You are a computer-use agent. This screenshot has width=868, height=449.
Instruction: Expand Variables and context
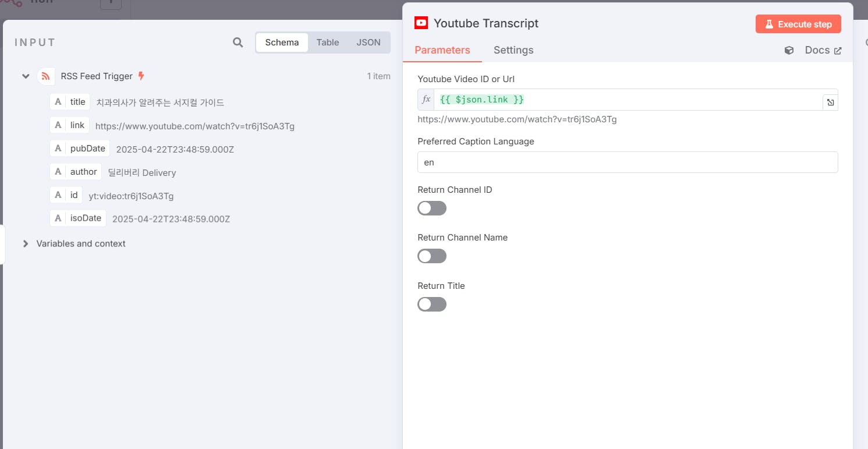pyautogui.click(x=26, y=243)
